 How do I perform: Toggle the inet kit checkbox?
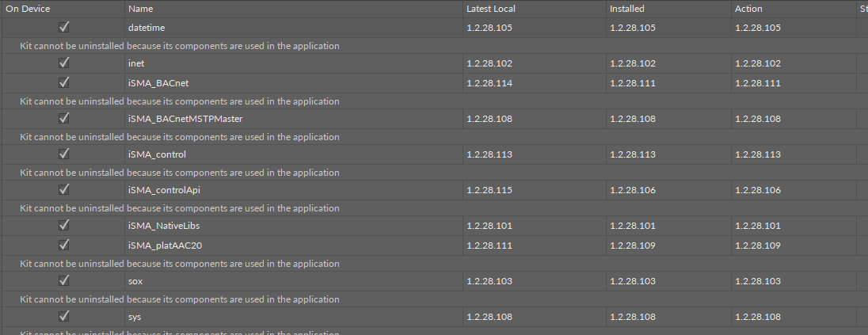click(64, 63)
